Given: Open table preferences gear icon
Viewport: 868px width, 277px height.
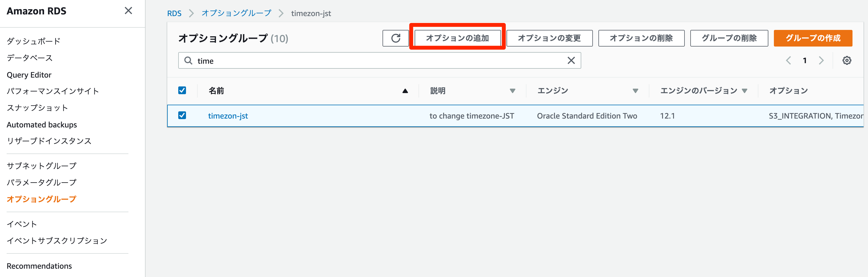Looking at the screenshot, I should (x=846, y=61).
